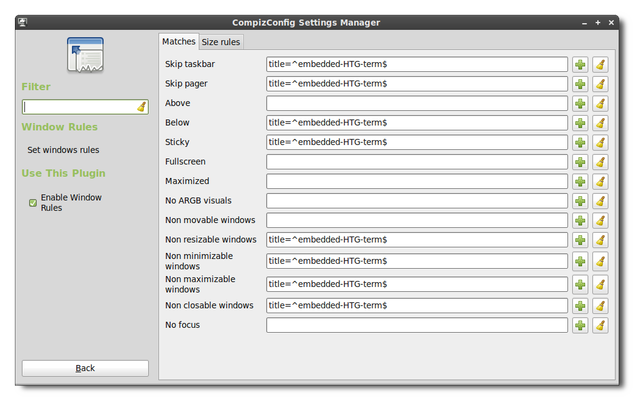
Task: Reset the Below row with its broom icon
Action: [x=600, y=123]
